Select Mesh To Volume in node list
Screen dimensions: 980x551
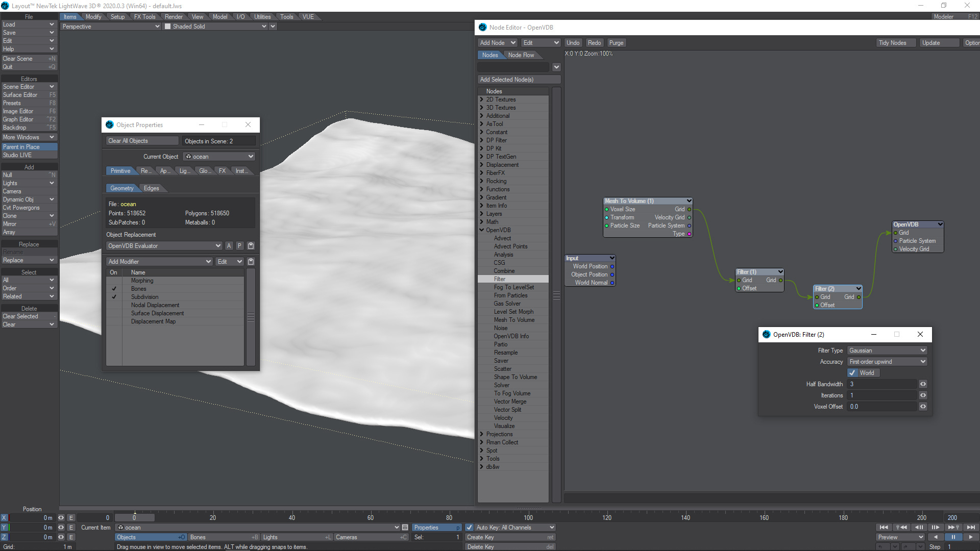coord(514,320)
